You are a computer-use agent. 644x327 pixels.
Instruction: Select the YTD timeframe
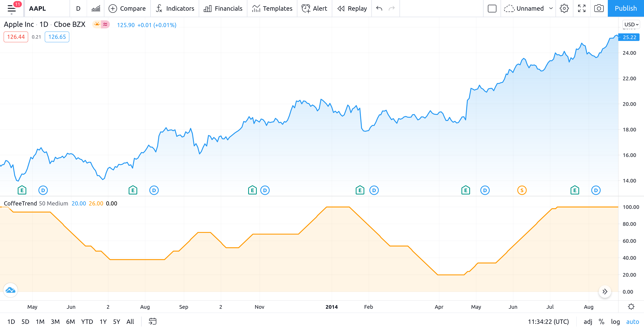coord(86,322)
